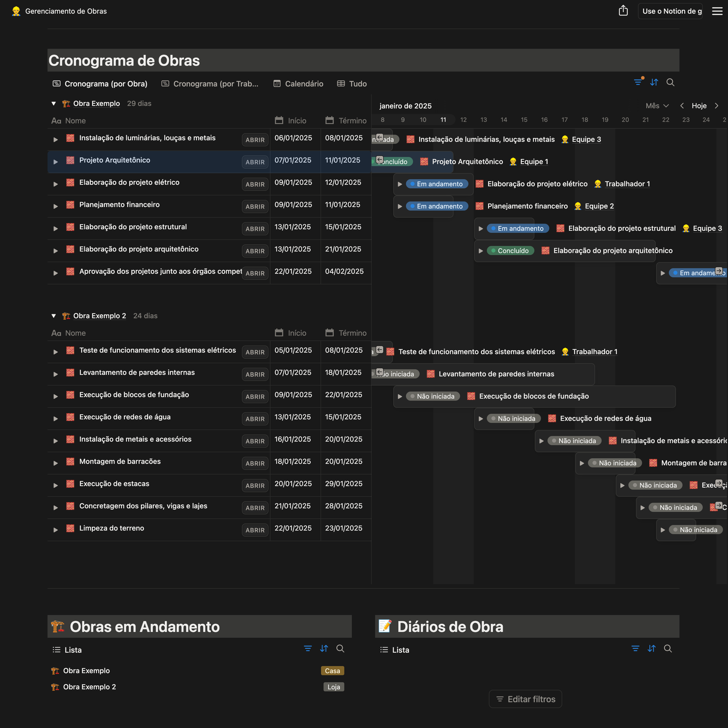The height and width of the screenshot is (728, 728).
Task: Click search icon in Diários de Obra
Action: [668, 648]
